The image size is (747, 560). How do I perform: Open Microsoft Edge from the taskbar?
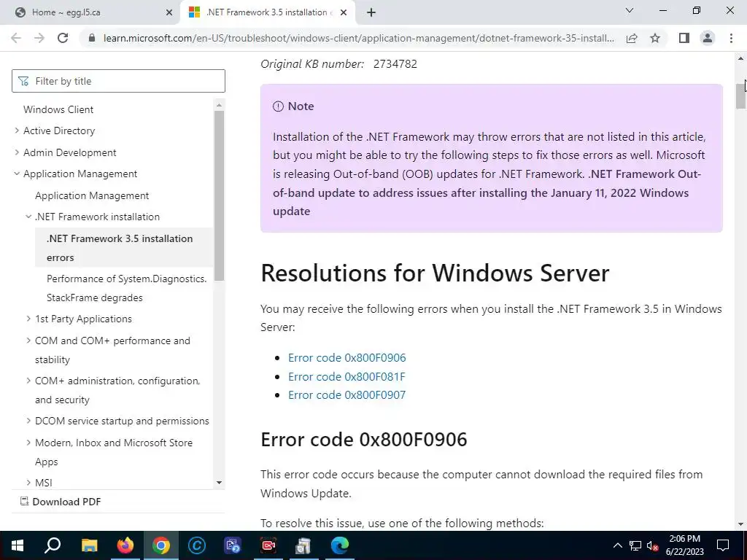pos(340,545)
